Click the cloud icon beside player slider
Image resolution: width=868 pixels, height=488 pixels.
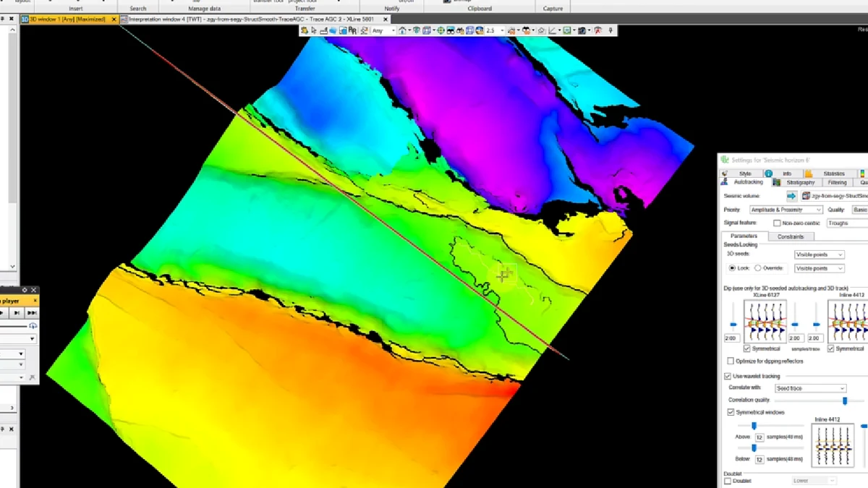tap(33, 326)
